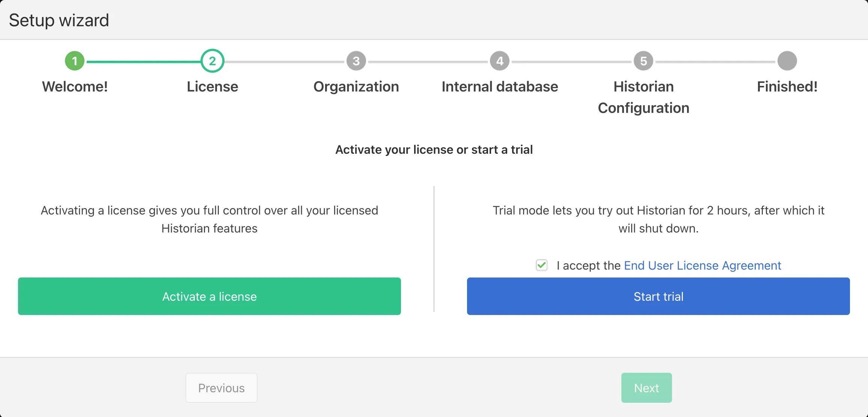
Task: Click the Activate a license button
Action: (x=209, y=296)
